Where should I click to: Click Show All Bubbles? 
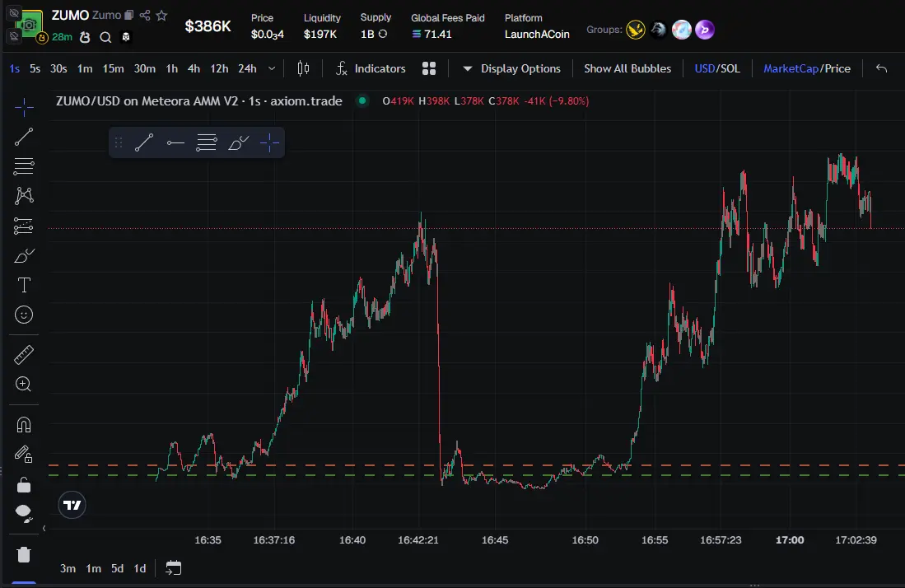(x=627, y=68)
